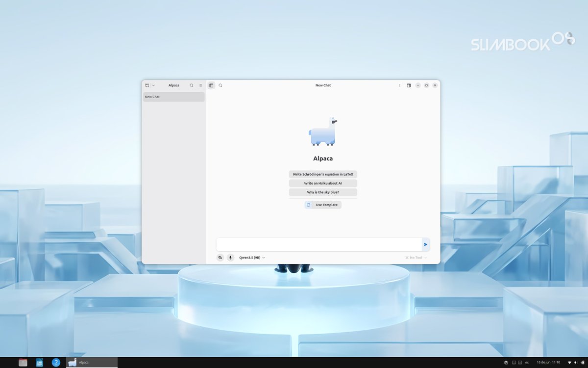The width and height of the screenshot is (588, 368).
Task: Open the Qwen3.5 (9B) model selector
Action: click(x=252, y=258)
